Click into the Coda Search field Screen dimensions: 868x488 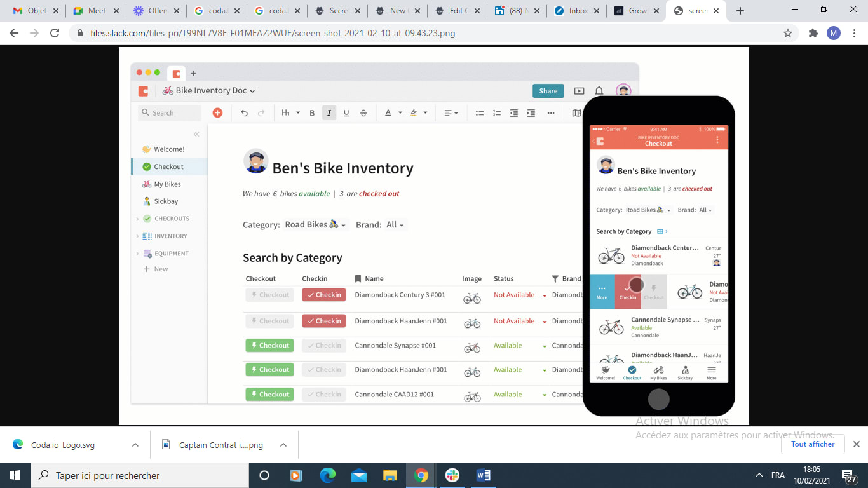(x=170, y=113)
